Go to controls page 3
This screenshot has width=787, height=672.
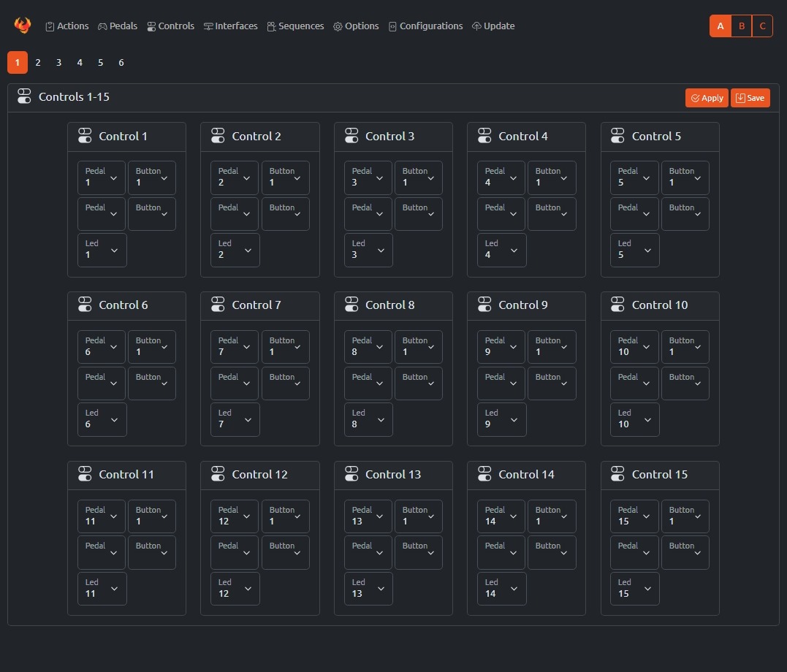click(x=58, y=63)
